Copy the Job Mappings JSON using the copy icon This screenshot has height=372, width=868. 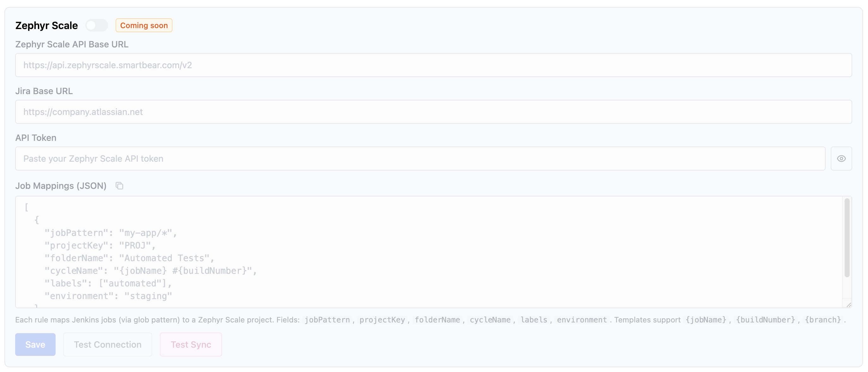pos(119,186)
